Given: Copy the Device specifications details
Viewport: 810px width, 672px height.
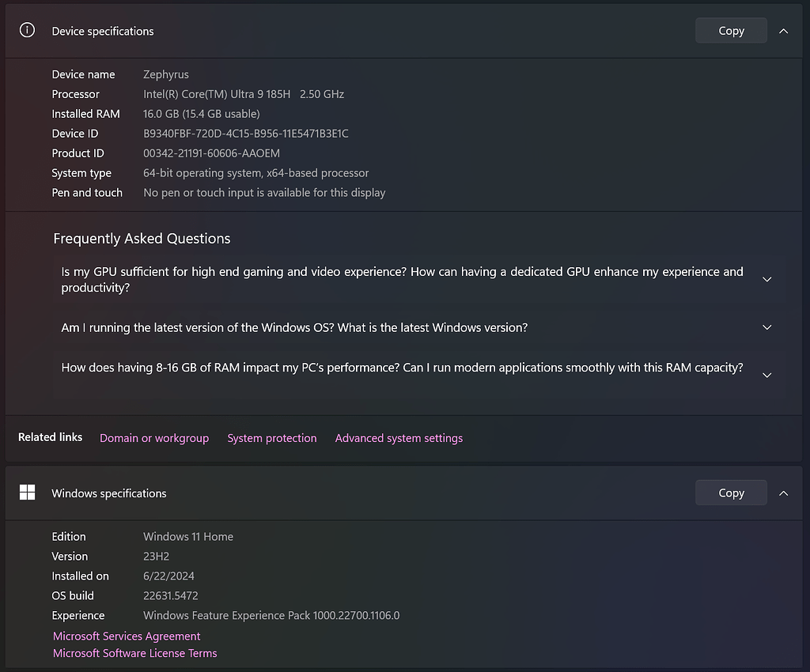Looking at the screenshot, I should [x=730, y=30].
